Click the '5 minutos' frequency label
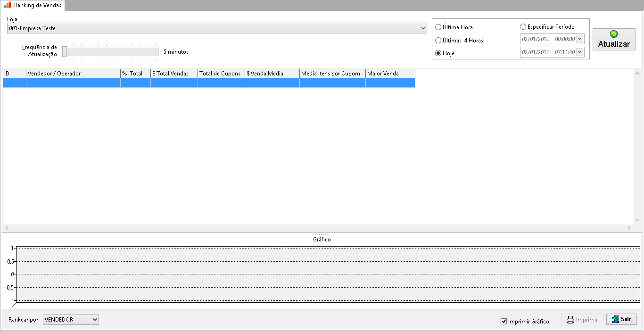 (176, 52)
